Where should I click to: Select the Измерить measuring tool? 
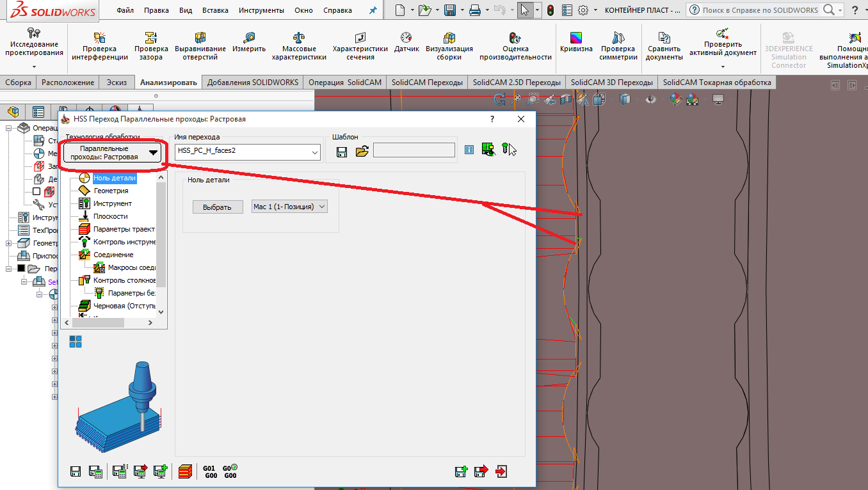click(x=249, y=42)
